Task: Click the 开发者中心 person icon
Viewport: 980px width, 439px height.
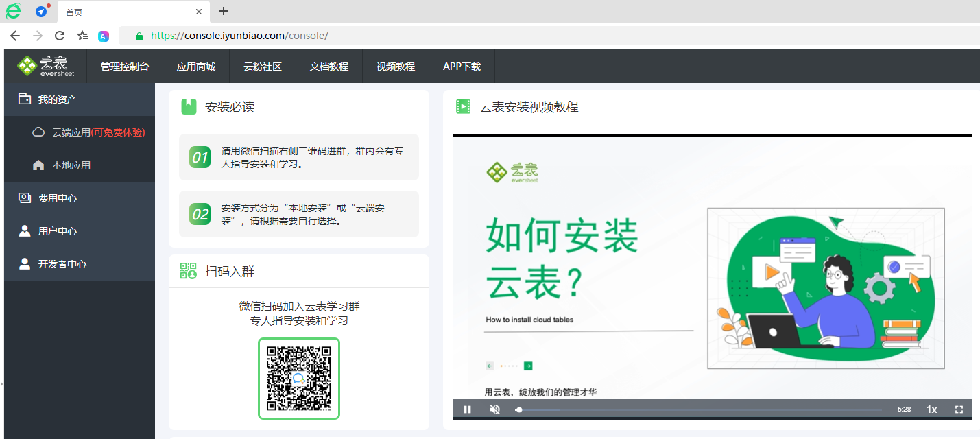Action: point(25,264)
